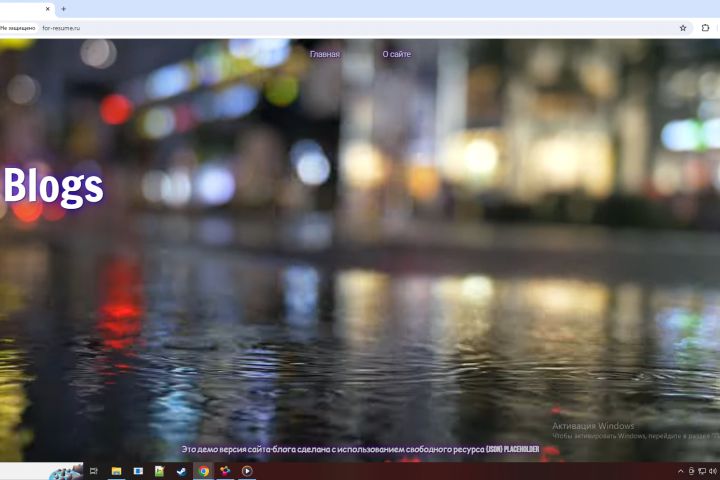
Task: Open File Explorer from the taskbar
Action: coord(116,471)
